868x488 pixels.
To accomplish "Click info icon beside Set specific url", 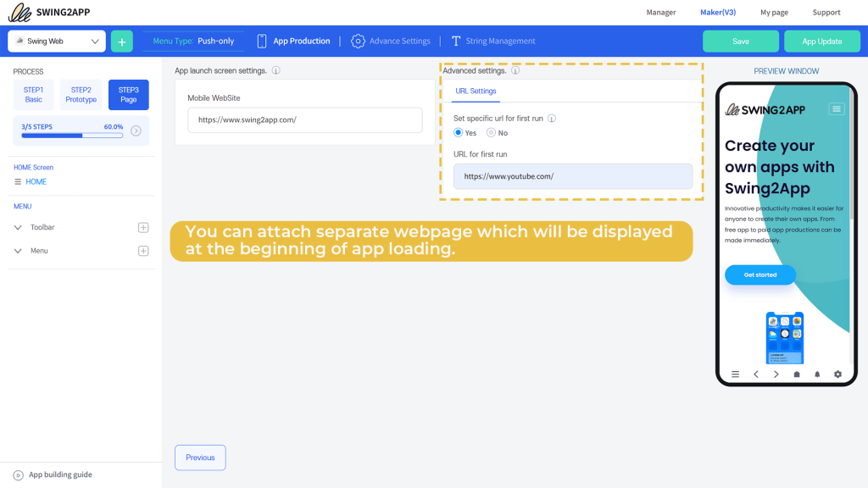I will tap(552, 119).
